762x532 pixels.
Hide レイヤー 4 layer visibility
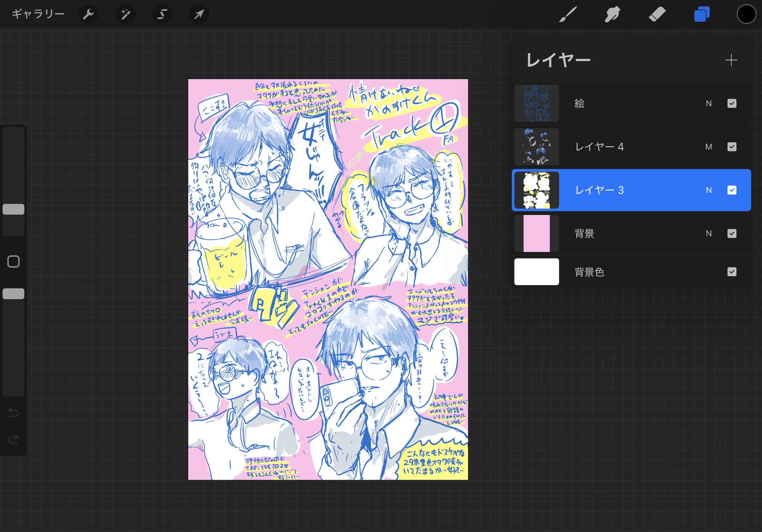(731, 147)
